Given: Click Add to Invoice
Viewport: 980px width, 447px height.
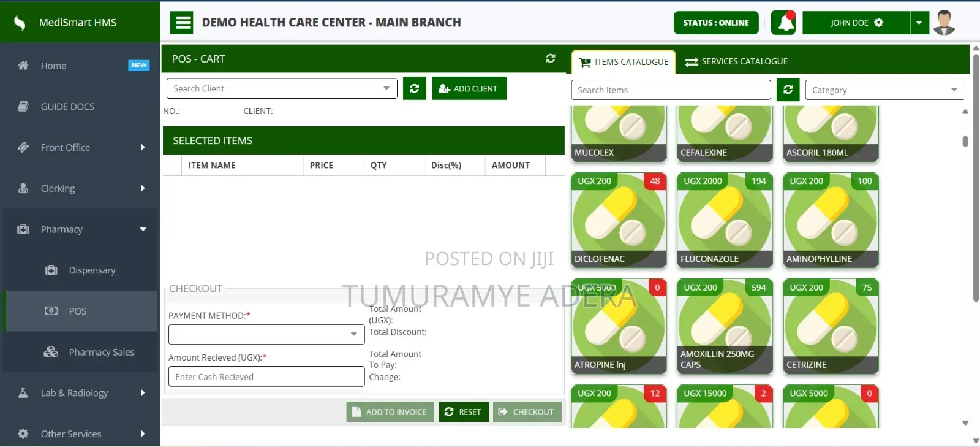Looking at the screenshot, I should coord(390,412).
